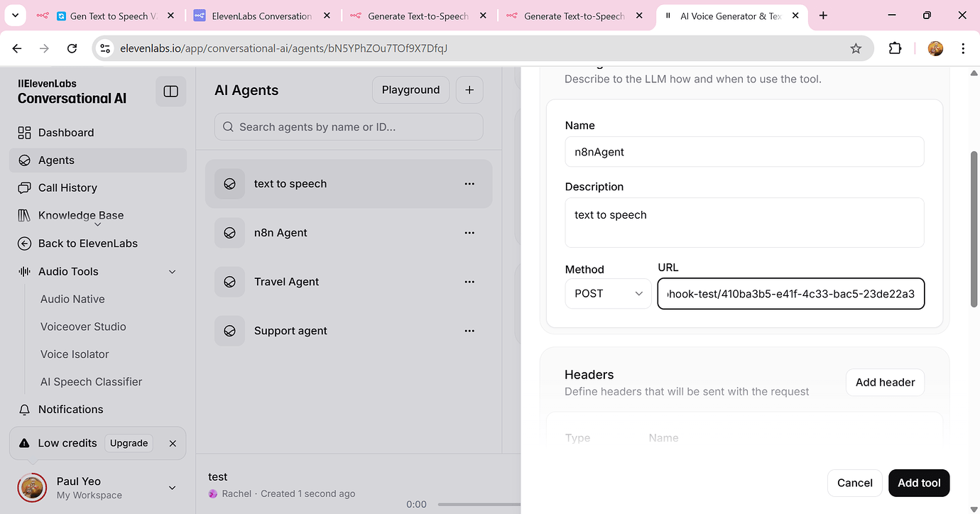Screen dimensions: 980x514
Task: Open Voiceover Studio
Action: pos(82,326)
